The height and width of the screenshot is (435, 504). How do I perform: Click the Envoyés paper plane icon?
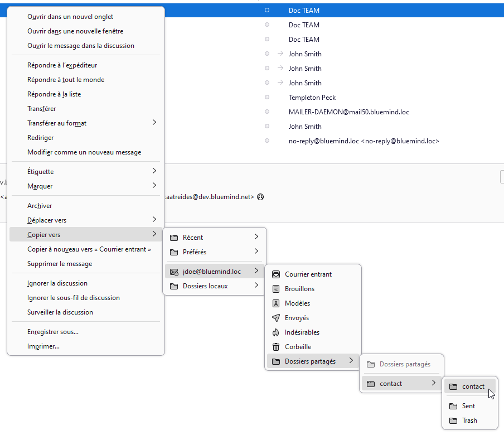(x=275, y=318)
